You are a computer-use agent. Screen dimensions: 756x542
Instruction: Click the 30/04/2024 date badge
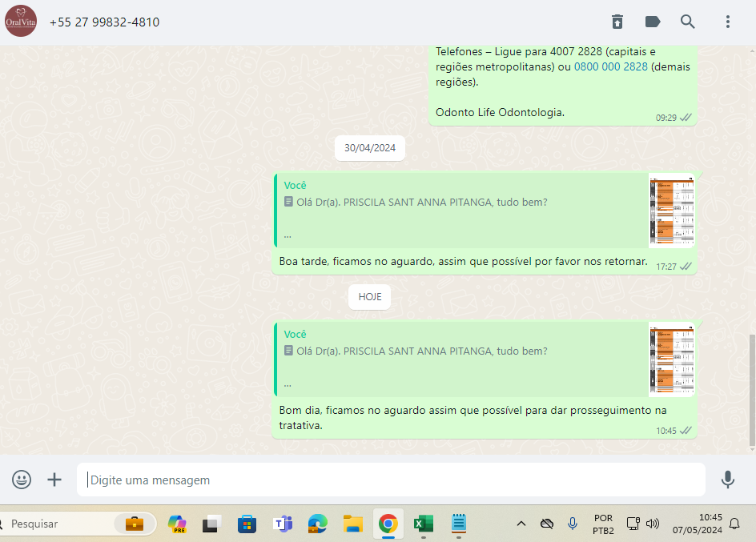pyautogui.click(x=370, y=148)
